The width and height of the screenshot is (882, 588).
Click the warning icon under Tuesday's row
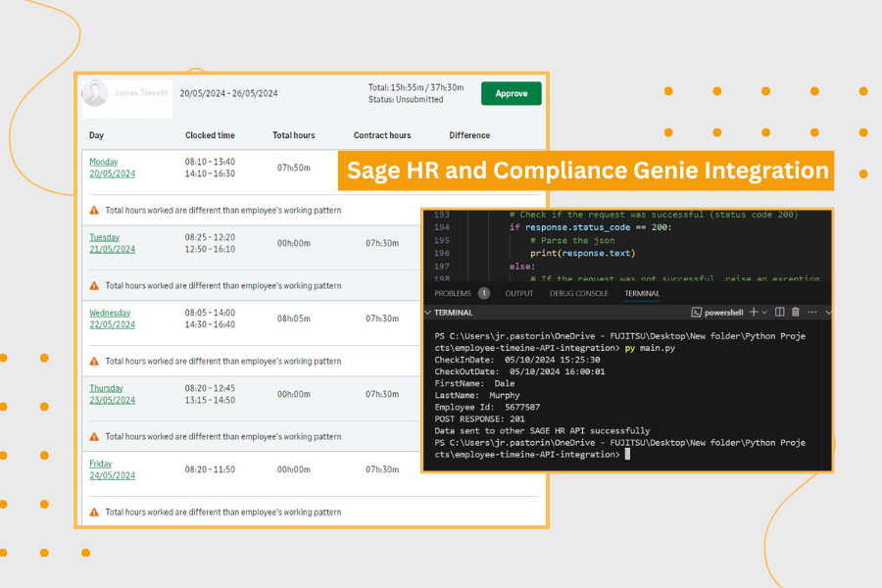coord(94,286)
